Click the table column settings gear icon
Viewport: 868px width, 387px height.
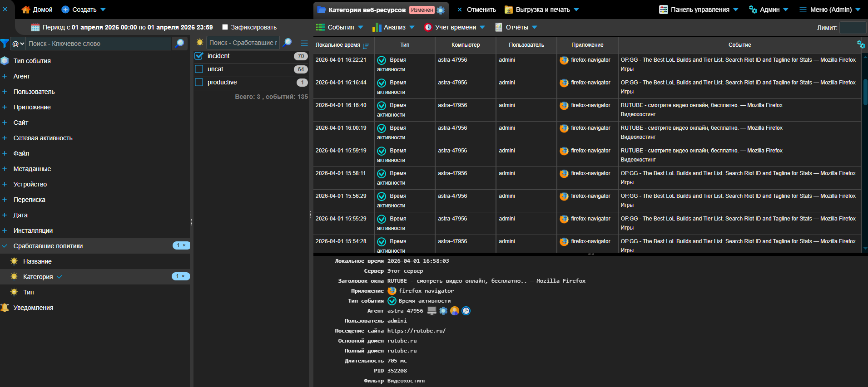(x=861, y=44)
